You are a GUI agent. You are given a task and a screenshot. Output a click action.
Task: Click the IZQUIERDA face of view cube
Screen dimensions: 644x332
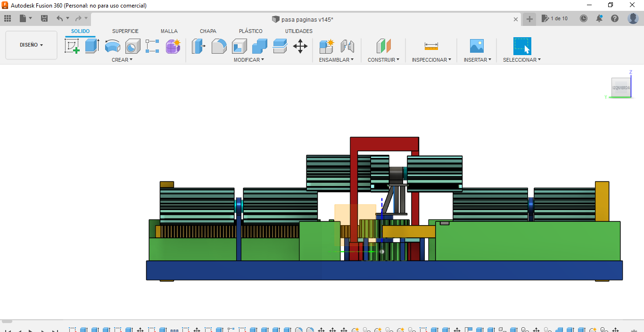[621, 88]
